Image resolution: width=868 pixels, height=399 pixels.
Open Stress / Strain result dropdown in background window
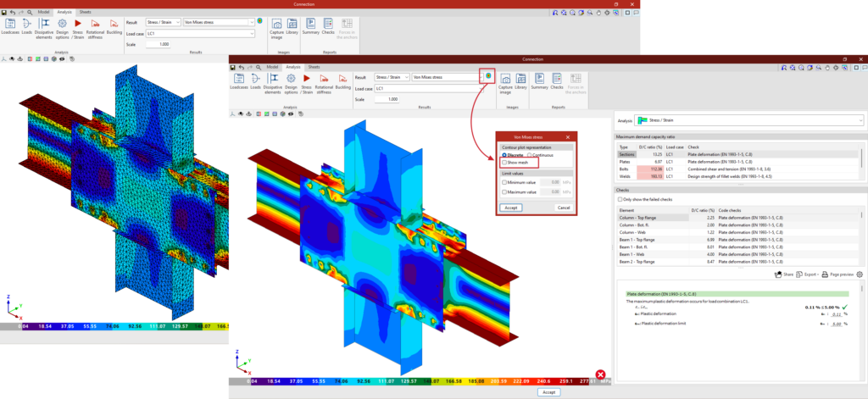[164, 22]
